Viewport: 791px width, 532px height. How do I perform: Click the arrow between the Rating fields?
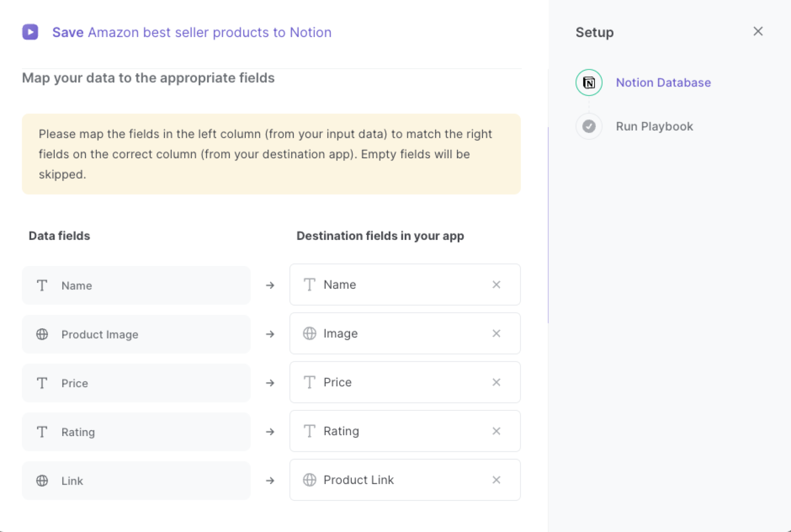click(270, 432)
